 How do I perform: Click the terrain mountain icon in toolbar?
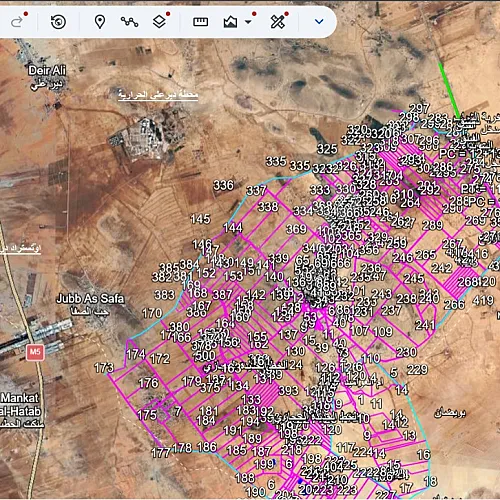pyautogui.click(x=230, y=22)
